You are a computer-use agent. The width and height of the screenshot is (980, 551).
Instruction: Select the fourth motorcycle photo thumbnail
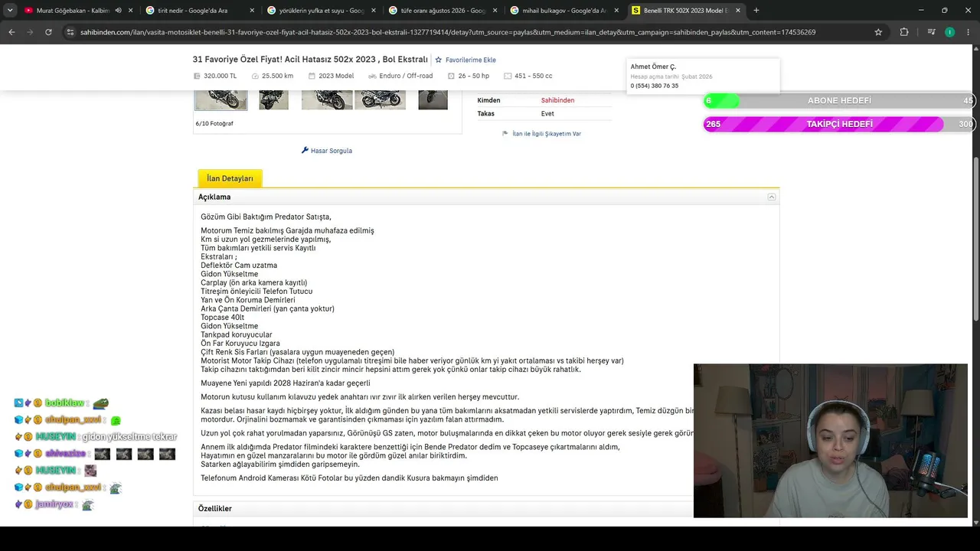380,100
